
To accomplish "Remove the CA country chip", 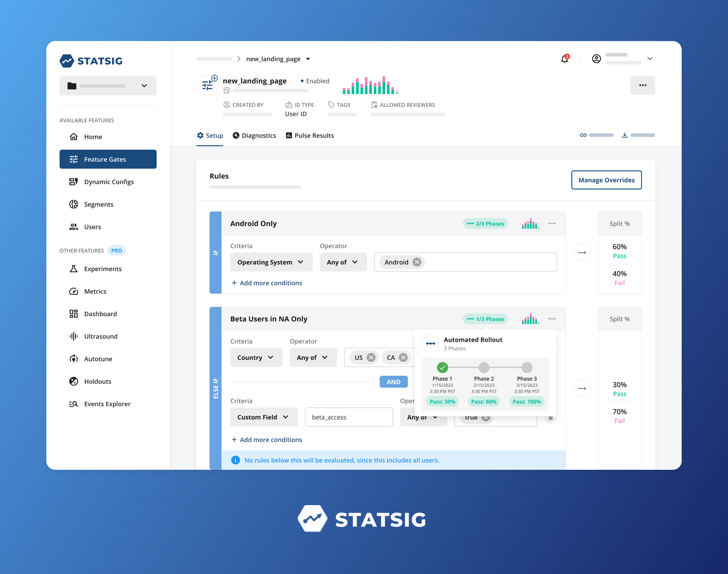I will [x=403, y=358].
